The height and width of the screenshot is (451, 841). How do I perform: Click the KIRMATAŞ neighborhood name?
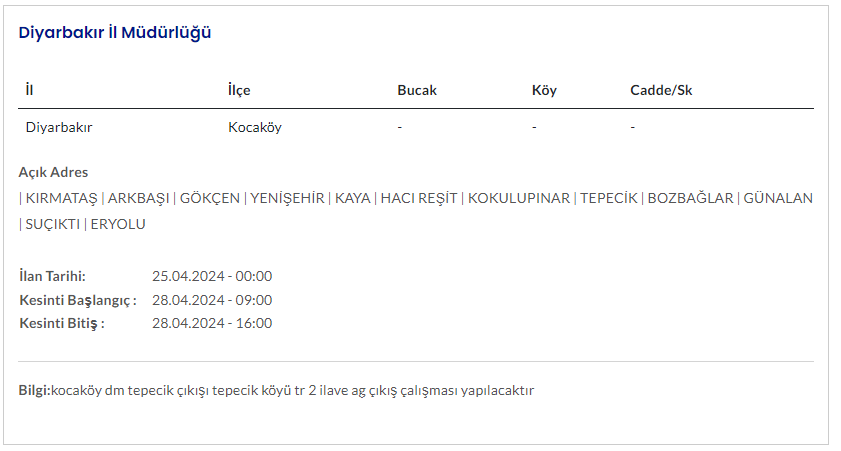coord(62,198)
